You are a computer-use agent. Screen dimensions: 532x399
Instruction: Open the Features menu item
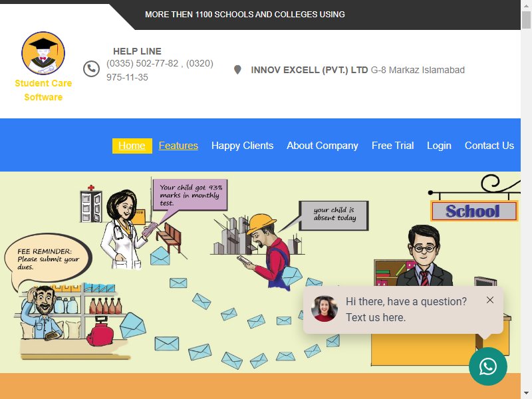tap(178, 146)
